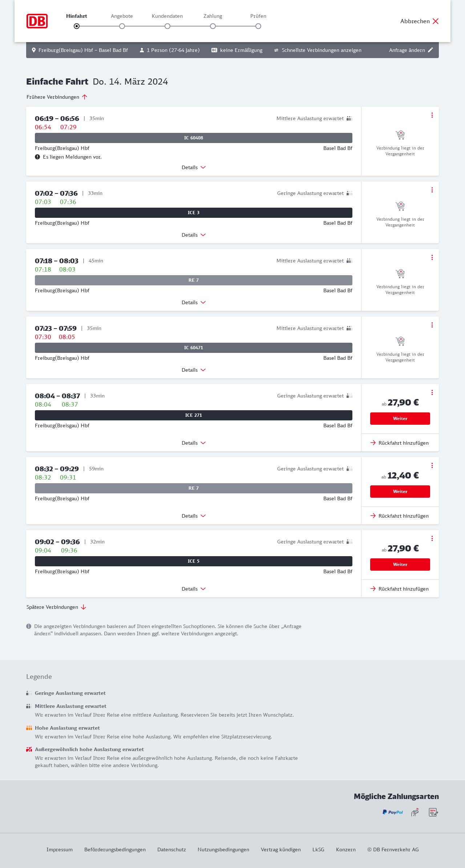Viewport: 465px width, 868px height.
Task: Click the DB logo
Action: [x=37, y=21]
